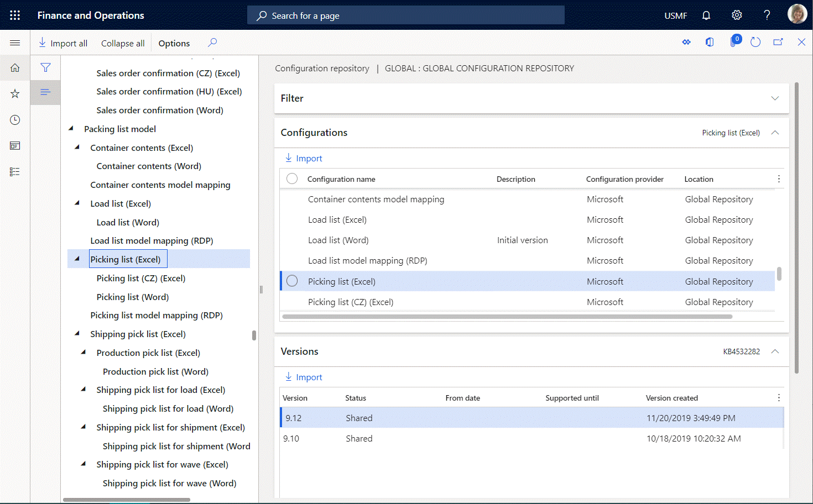The width and height of the screenshot is (813, 504).
Task: Go to the Home page icon
Action: pos(15,68)
